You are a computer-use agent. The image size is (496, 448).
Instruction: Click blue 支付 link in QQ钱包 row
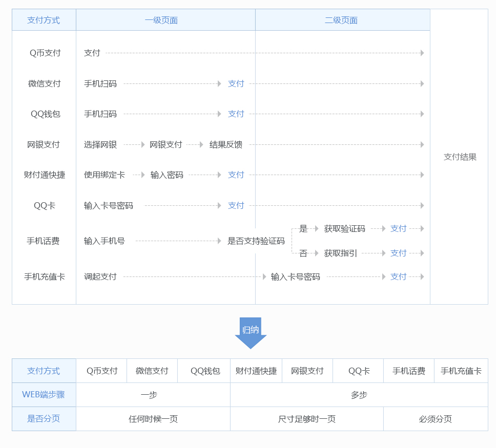[x=236, y=114]
